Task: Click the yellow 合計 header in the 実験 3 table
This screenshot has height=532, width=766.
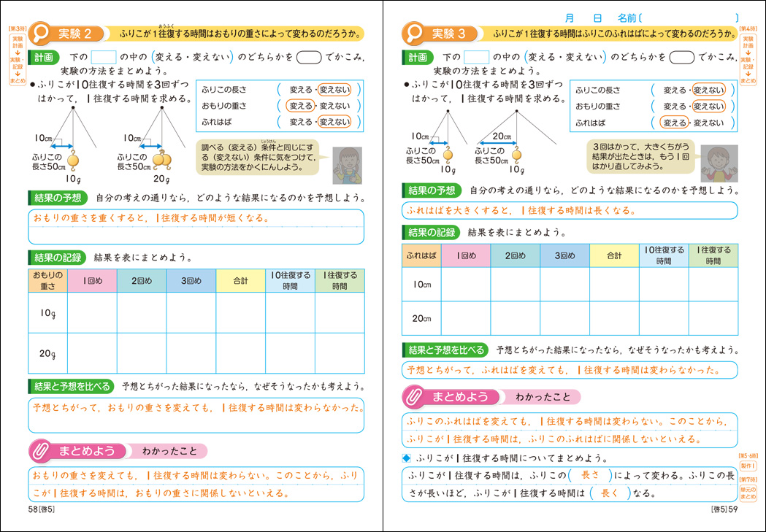Action: pos(615,255)
